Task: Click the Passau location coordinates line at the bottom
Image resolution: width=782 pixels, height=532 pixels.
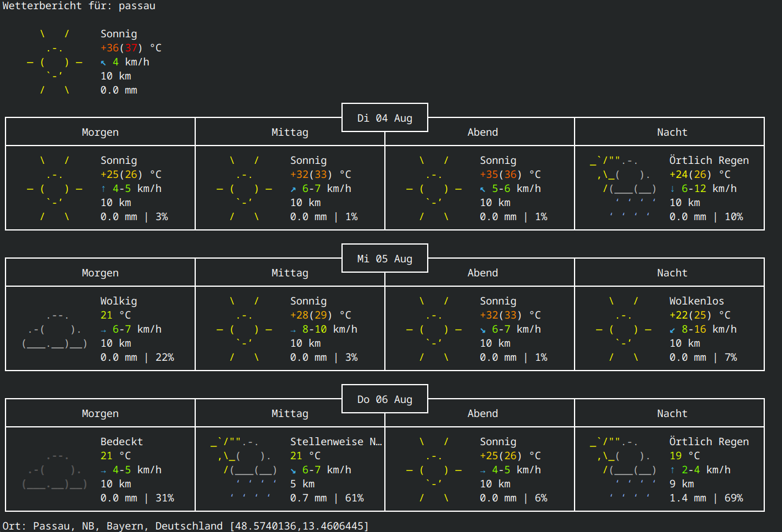Action: (x=186, y=526)
